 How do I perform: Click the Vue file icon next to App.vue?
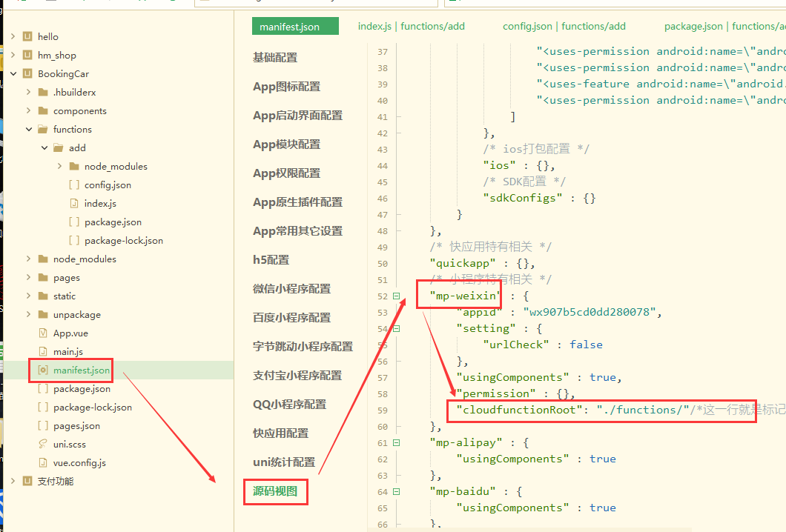[42, 333]
